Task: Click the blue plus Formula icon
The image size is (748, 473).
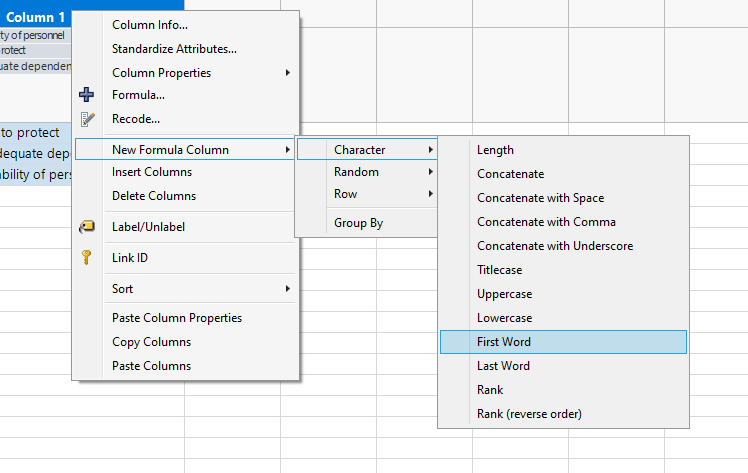Action: [86, 95]
